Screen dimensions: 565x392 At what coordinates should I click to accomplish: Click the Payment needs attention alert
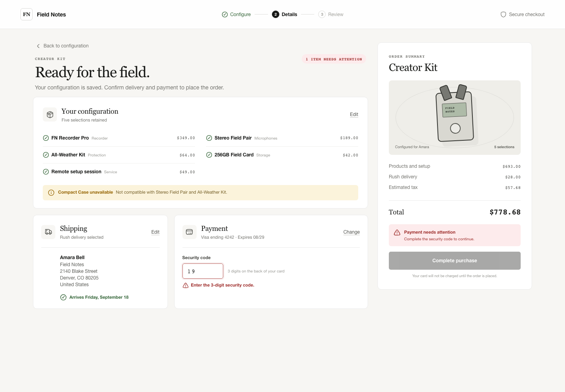click(x=455, y=235)
